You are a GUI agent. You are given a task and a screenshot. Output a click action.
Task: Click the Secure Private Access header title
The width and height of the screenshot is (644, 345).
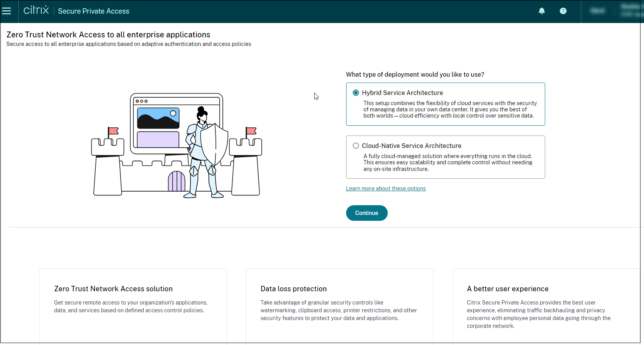coord(94,11)
